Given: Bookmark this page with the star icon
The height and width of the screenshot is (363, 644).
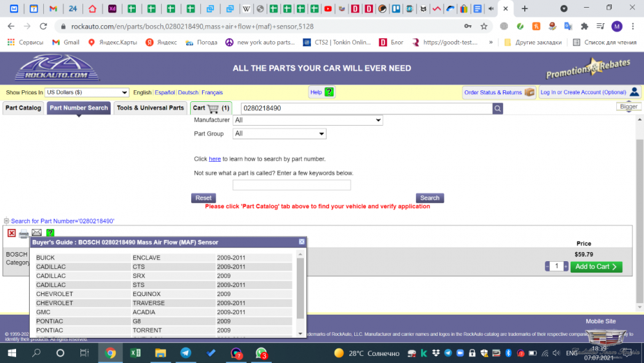Looking at the screenshot, I should pos(484,26).
